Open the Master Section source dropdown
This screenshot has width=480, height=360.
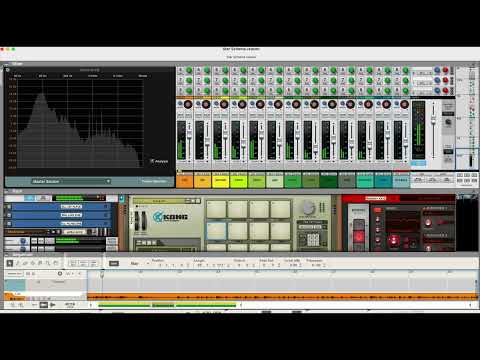coord(71,181)
